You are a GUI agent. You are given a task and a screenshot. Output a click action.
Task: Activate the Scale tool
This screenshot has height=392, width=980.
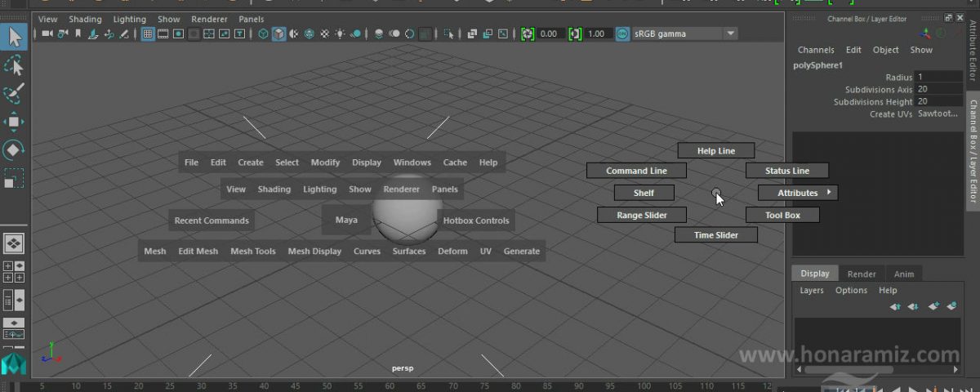click(14, 179)
